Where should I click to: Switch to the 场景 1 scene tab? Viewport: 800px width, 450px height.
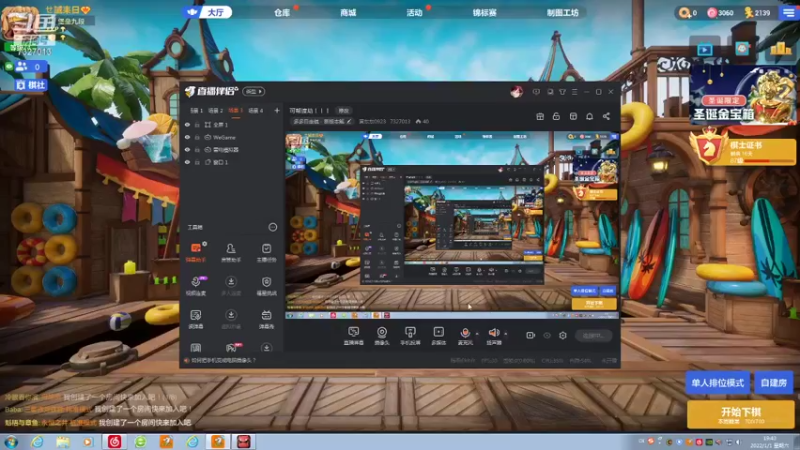tap(196, 110)
